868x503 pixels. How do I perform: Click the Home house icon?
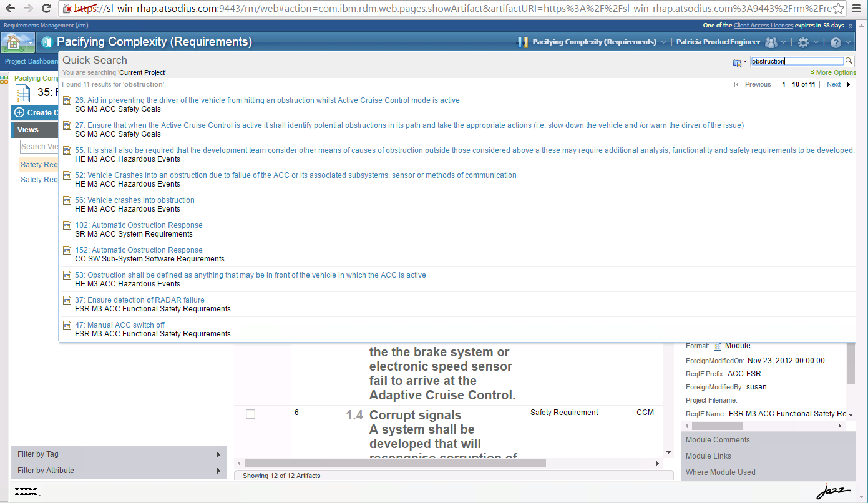point(13,42)
